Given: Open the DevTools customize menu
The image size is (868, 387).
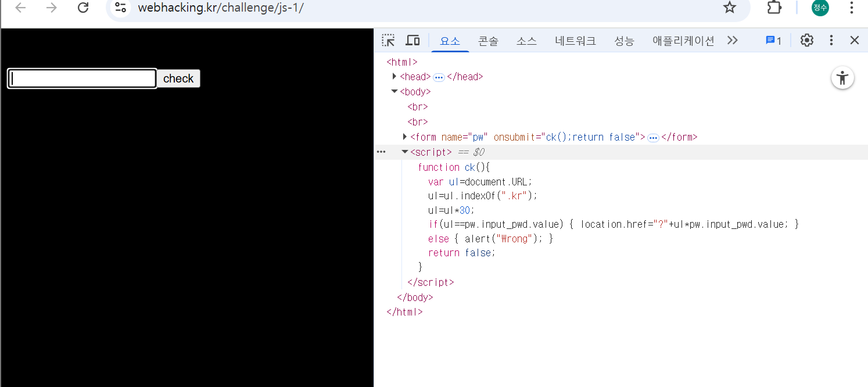Looking at the screenshot, I should point(831,40).
